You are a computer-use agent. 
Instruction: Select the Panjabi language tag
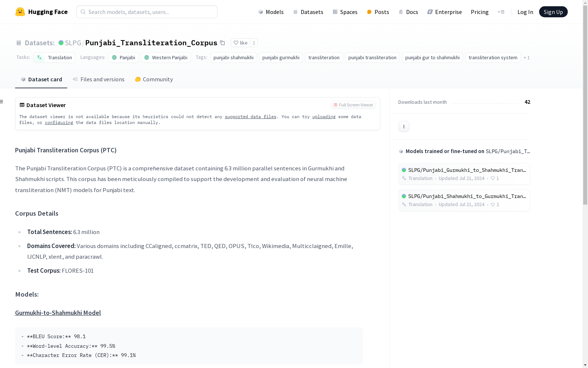[123, 57]
